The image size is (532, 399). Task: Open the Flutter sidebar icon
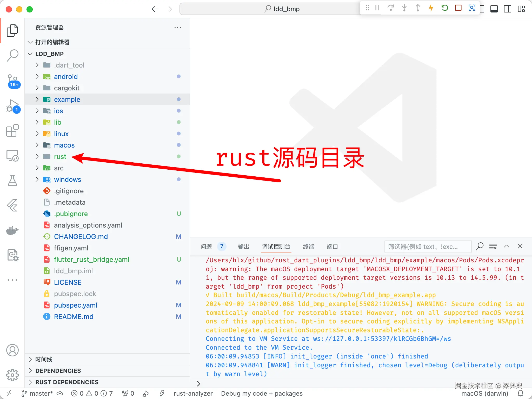pyautogui.click(x=12, y=205)
